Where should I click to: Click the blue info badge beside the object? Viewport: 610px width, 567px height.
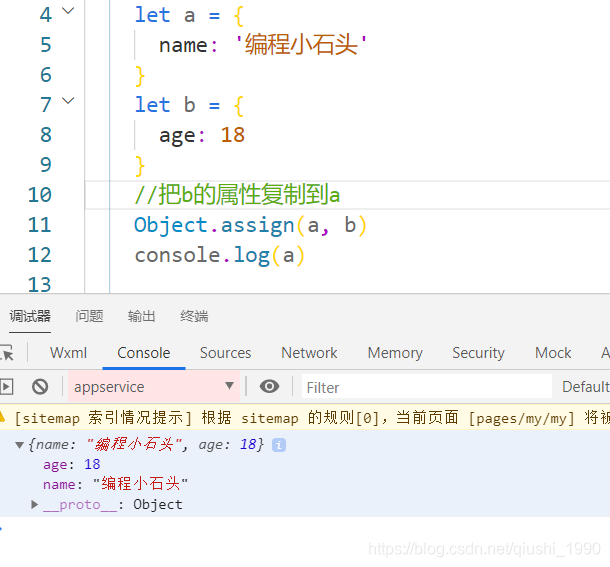click(x=279, y=444)
